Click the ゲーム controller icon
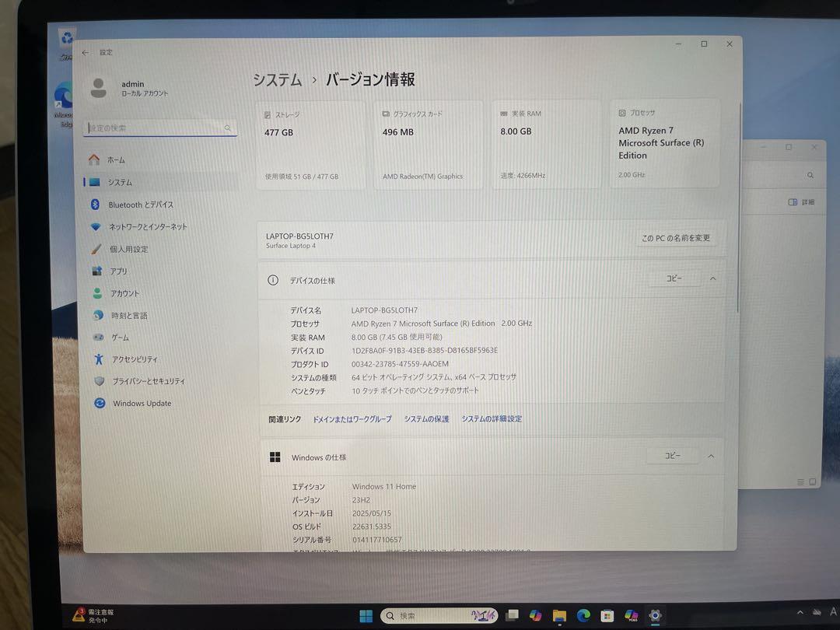840x630 pixels. (99, 337)
